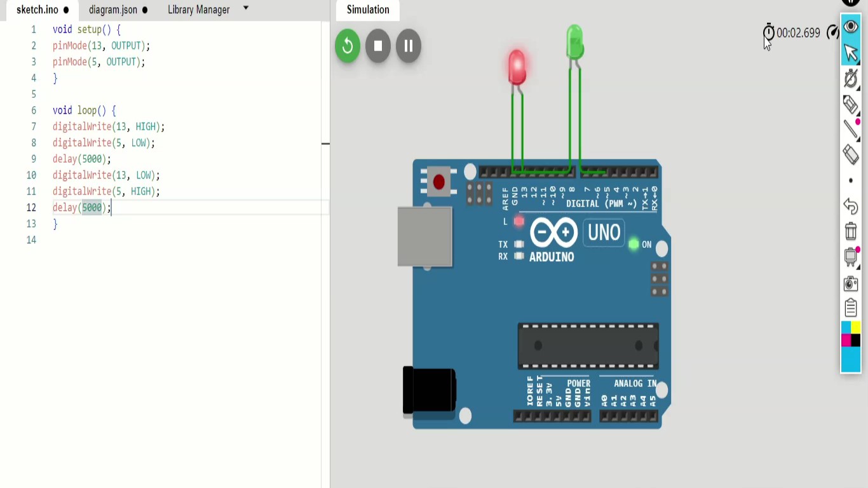
Task: Switch to the sketch.ino tab
Action: (37, 10)
